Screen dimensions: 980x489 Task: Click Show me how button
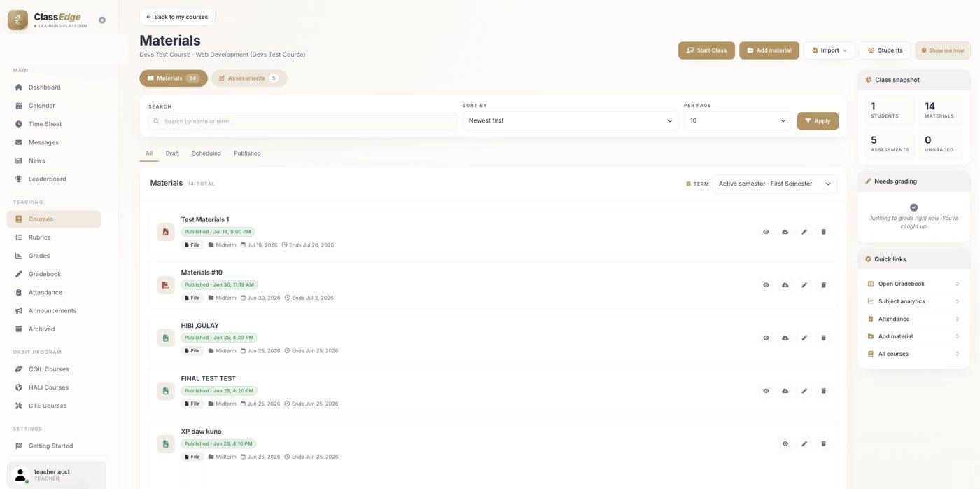tap(943, 50)
